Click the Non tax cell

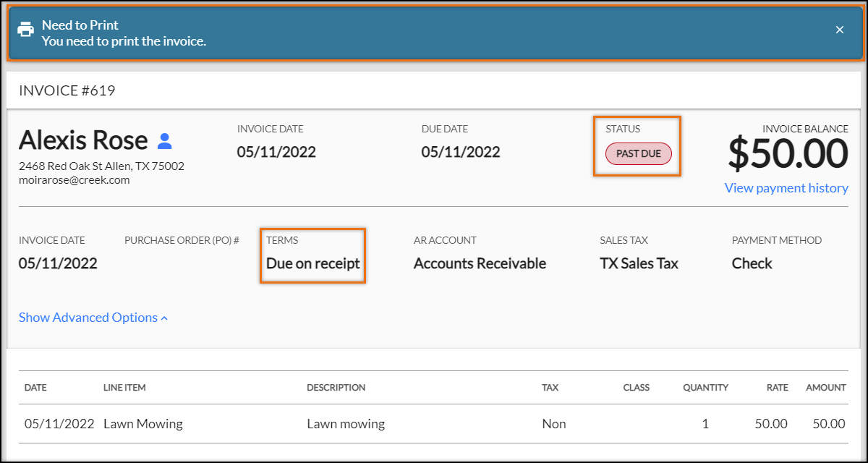[554, 424]
